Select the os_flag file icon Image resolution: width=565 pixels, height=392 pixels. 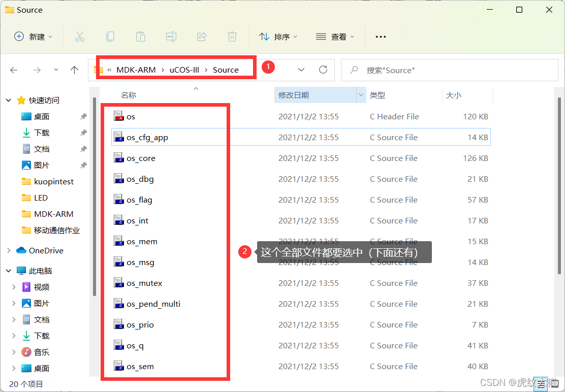click(x=119, y=200)
